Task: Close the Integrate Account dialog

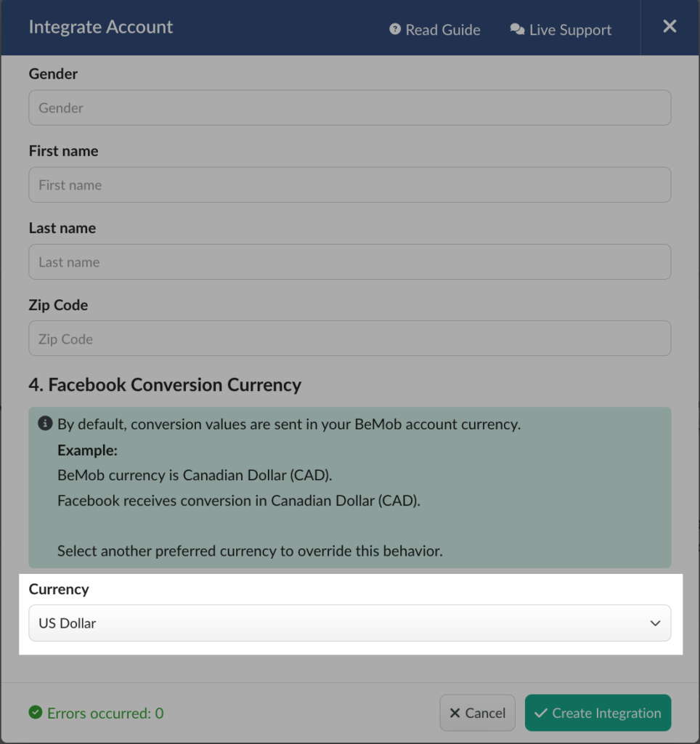Action: coord(670,26)
